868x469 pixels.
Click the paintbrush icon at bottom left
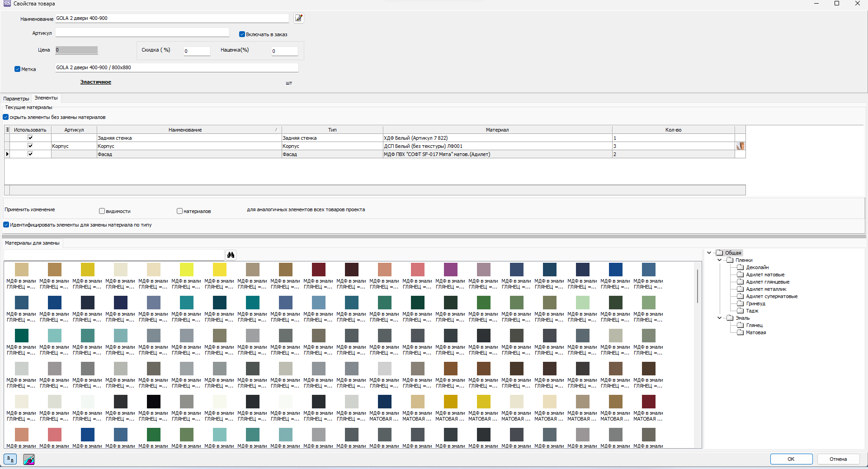point(29,460)
